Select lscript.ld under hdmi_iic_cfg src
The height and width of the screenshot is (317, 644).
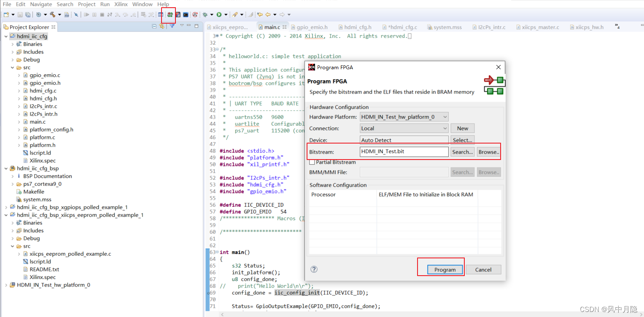40,153
